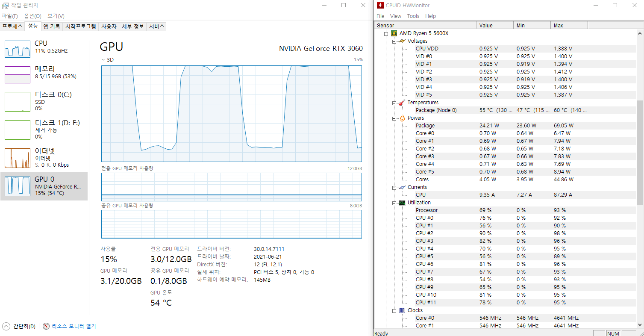Switch to the 성능 tab
This screenshot has width=644, height=336.
(33, 26)
